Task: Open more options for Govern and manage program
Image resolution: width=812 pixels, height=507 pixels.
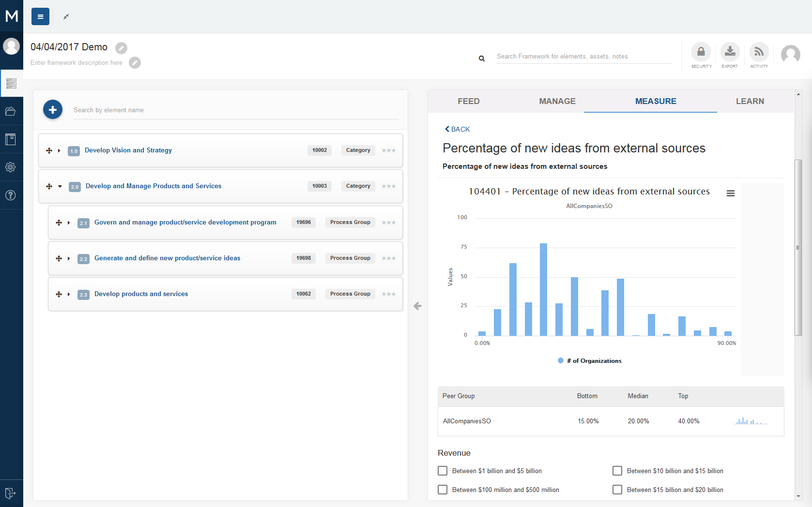Action: 389,223
